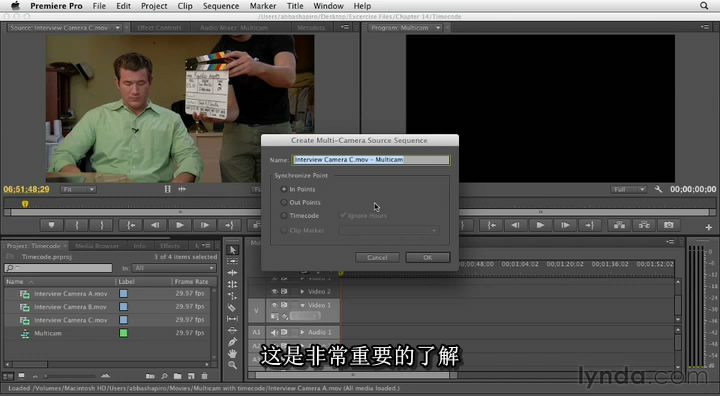Switch to Media Browser tab
The width and height of the screenshot is (720, 396).
click(x=96, y=246)
